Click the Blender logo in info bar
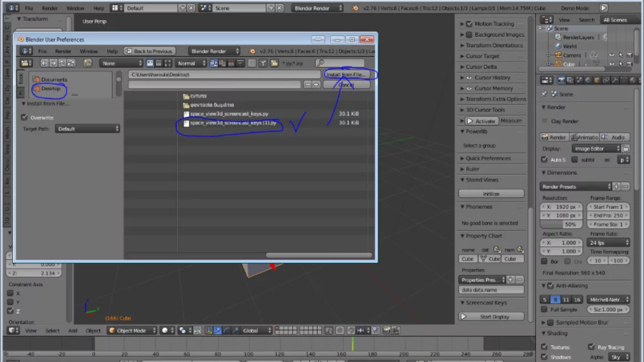 click(356, 8)
